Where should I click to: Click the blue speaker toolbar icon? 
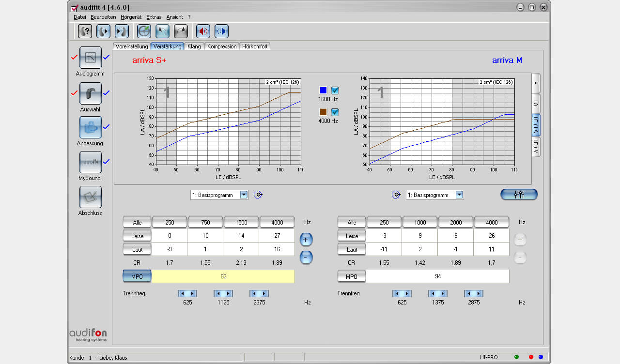[x=221, y=31]
